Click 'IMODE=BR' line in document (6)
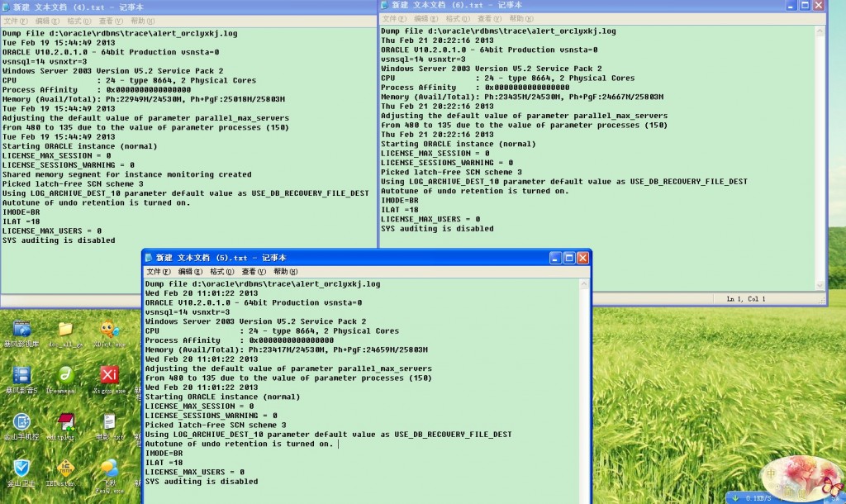Viewport: 846px width, 504px height. pos(400,200)
